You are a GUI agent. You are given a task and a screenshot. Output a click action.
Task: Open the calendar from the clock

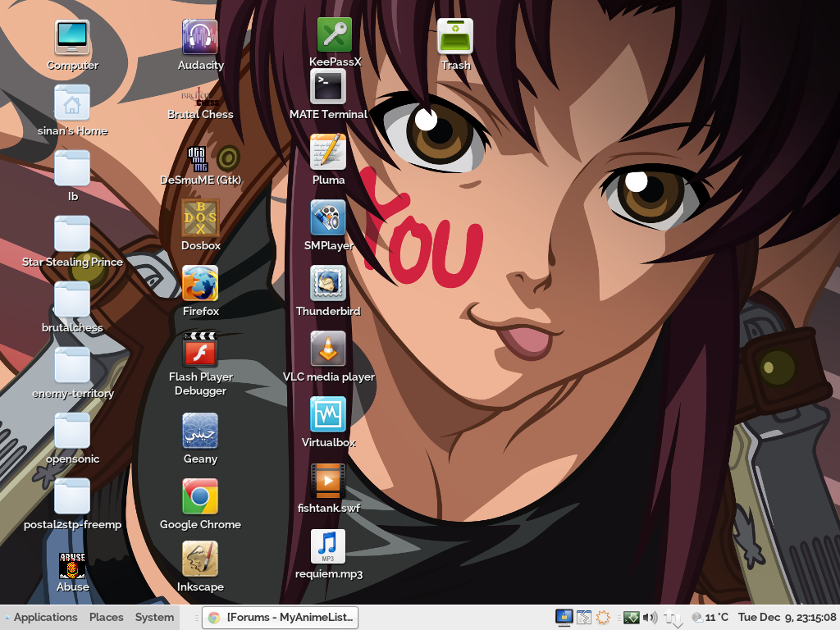tap(787, 617)
